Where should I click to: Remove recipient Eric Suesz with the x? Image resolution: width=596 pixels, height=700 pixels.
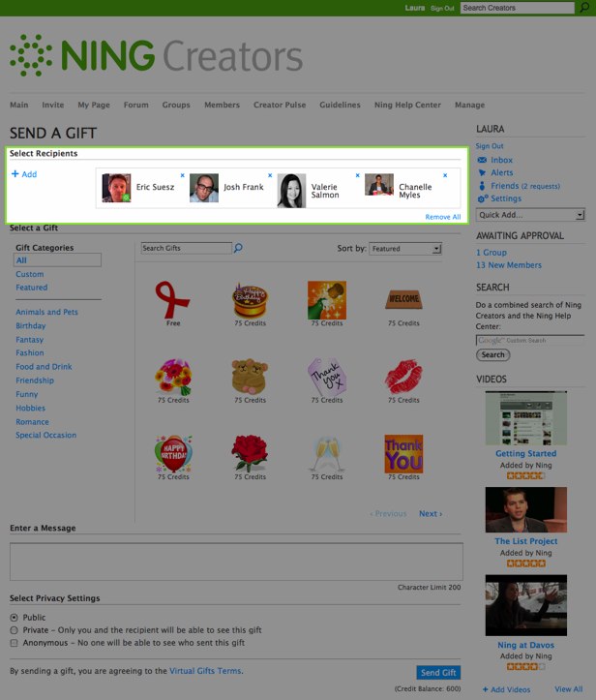click(183, 175)
